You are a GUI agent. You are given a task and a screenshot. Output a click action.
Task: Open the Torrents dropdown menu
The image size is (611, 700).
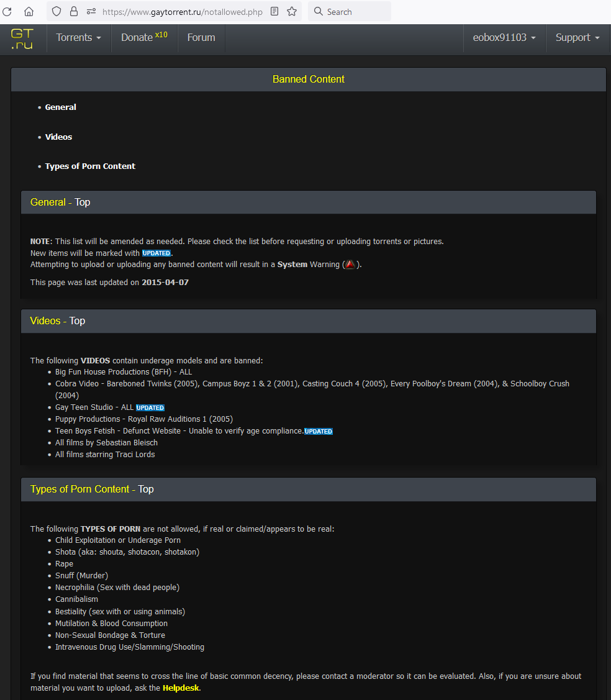[x=78, y=38]
